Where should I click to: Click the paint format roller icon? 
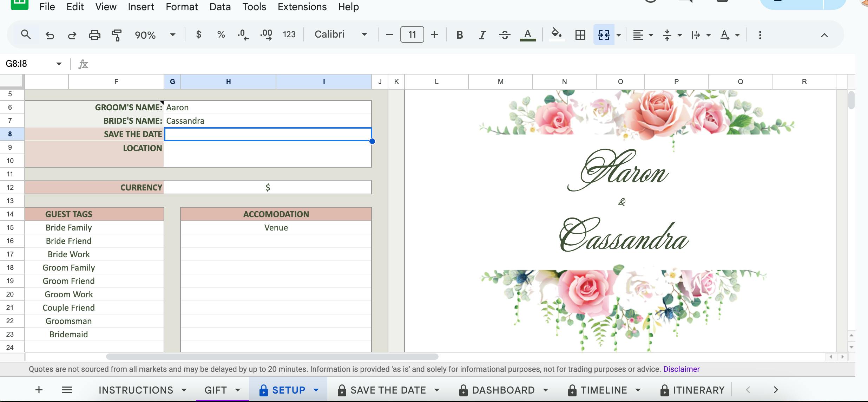pyautogui.click(x=117, y=35)
